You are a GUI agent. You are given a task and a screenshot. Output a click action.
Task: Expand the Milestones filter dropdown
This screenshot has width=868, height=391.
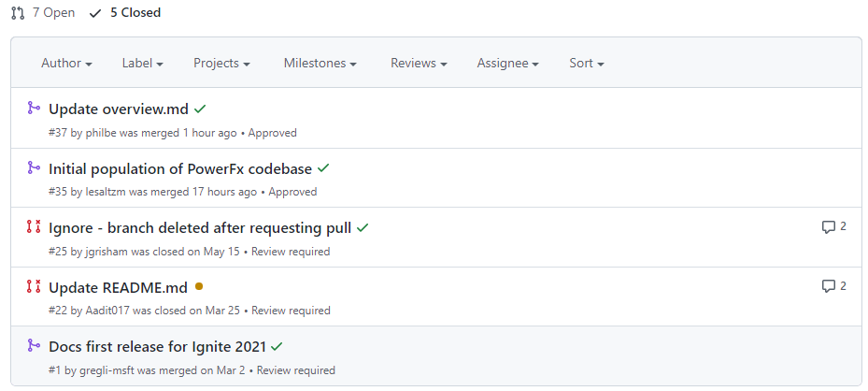click(x=320, y=64)
